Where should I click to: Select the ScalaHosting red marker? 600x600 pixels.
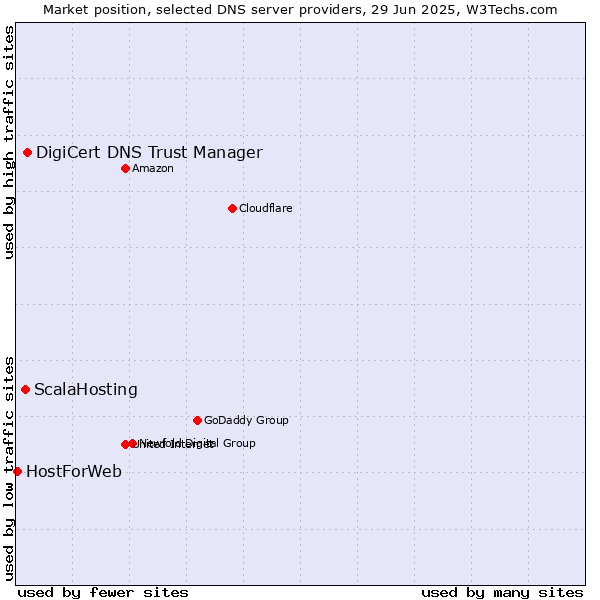(26, 390)
